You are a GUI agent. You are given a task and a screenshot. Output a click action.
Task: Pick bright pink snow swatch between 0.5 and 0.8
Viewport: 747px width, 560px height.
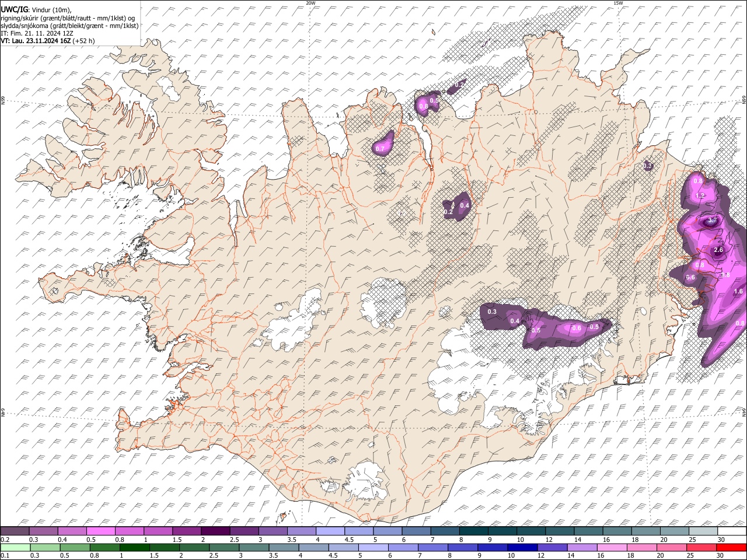click(x=101, y=531)
